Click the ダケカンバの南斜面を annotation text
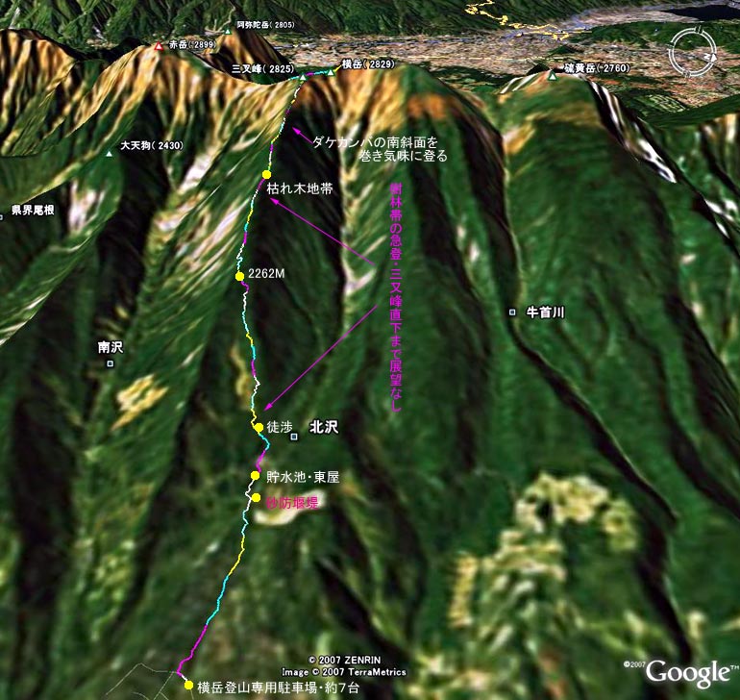Screen dimensions: 740x700 tap(376, 140)
